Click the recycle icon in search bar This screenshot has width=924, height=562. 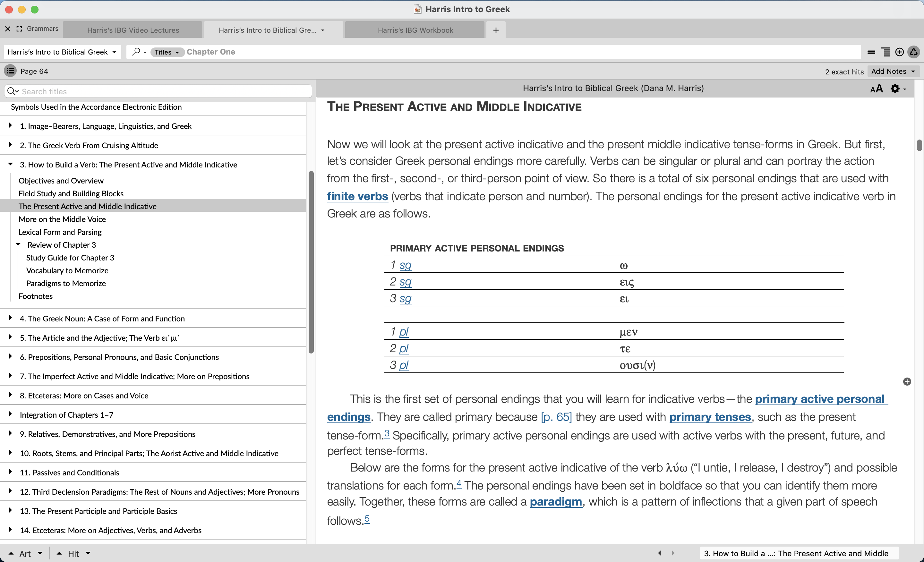(x=914, y=52)
